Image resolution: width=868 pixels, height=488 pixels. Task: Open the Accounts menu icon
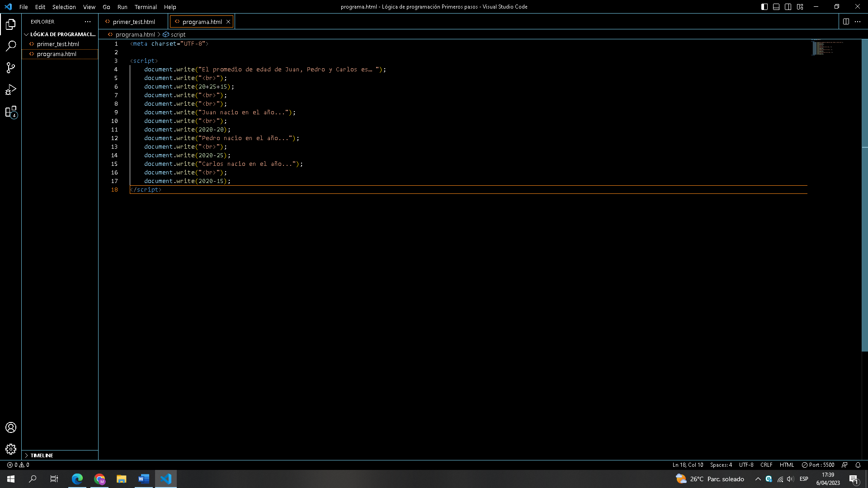coord(11,427)
